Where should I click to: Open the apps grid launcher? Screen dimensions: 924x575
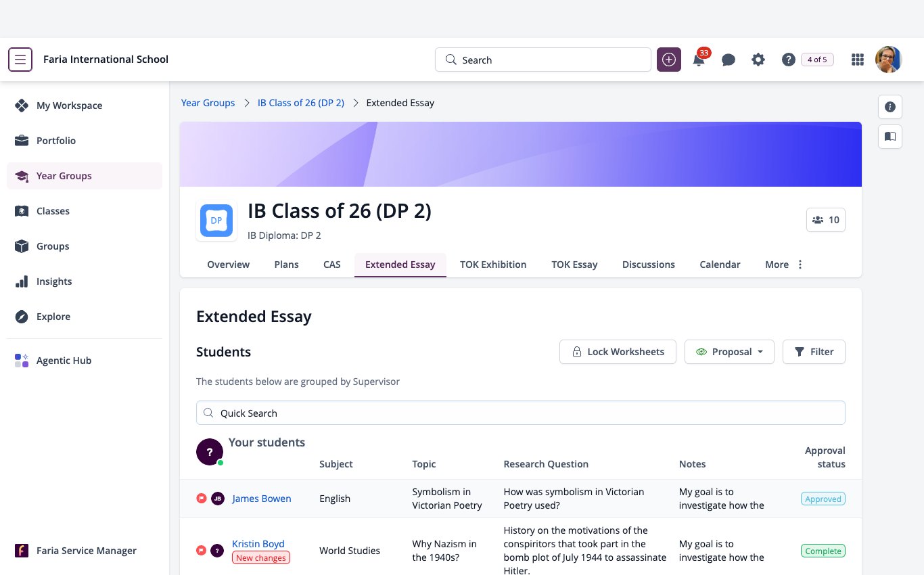pyautogui.click(x=858, y=60)
